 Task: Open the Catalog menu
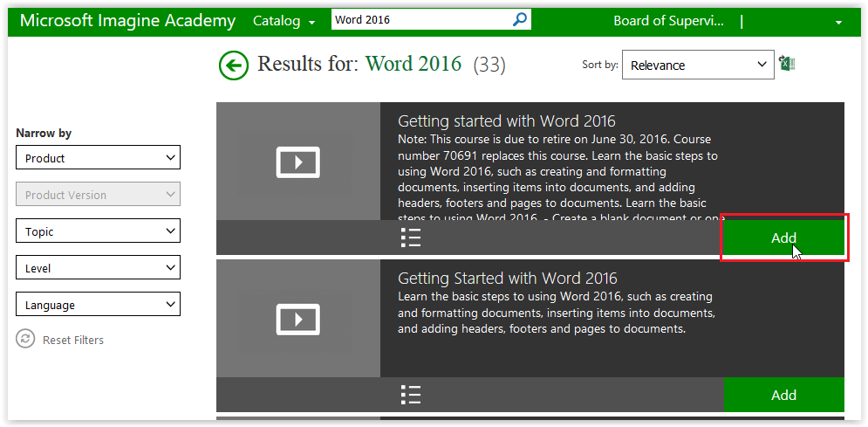coord(284,21)
